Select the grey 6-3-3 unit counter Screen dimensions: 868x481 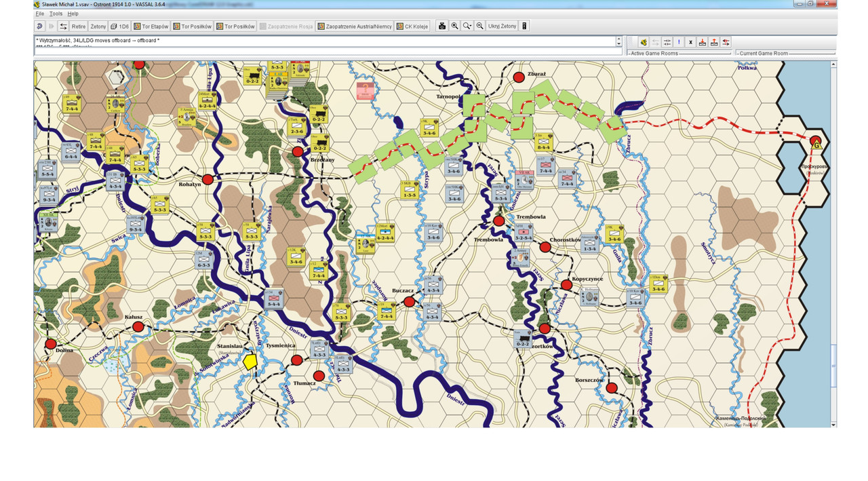click(203, 260)
